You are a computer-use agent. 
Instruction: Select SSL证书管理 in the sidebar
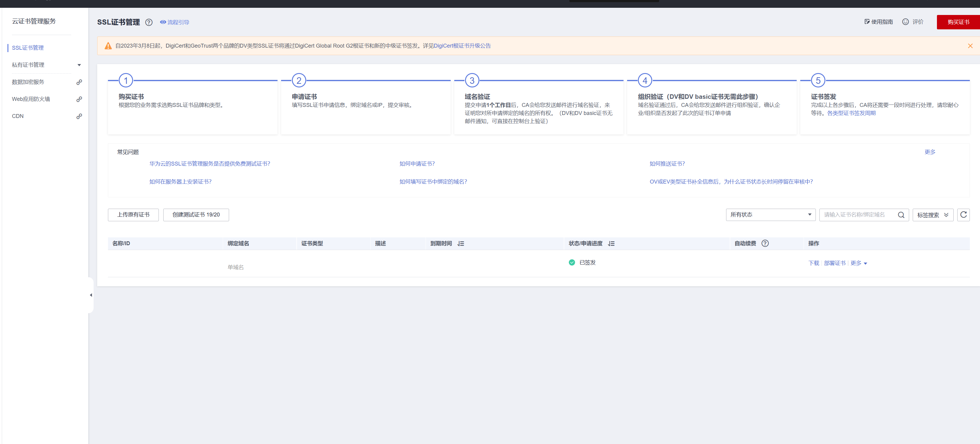tap(28, 48)
